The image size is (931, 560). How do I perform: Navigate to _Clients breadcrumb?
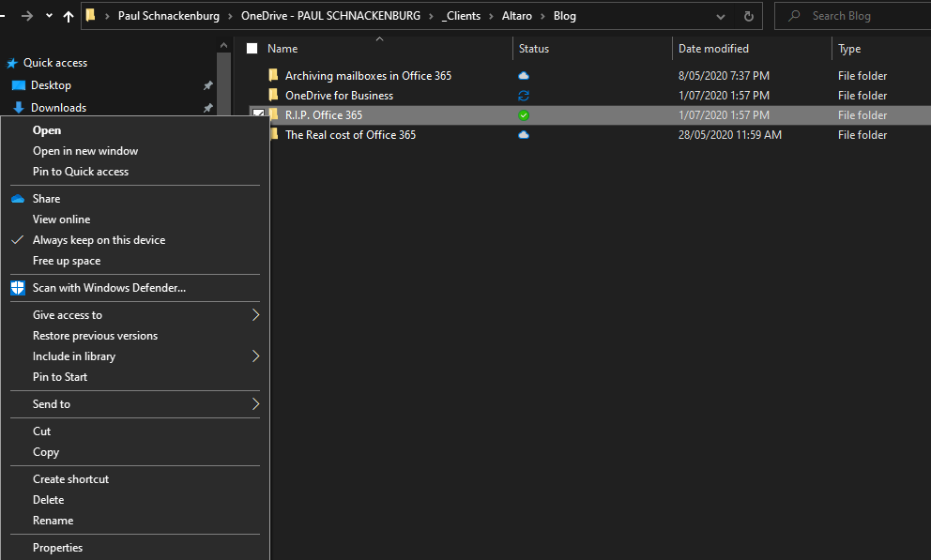(461, 16)
